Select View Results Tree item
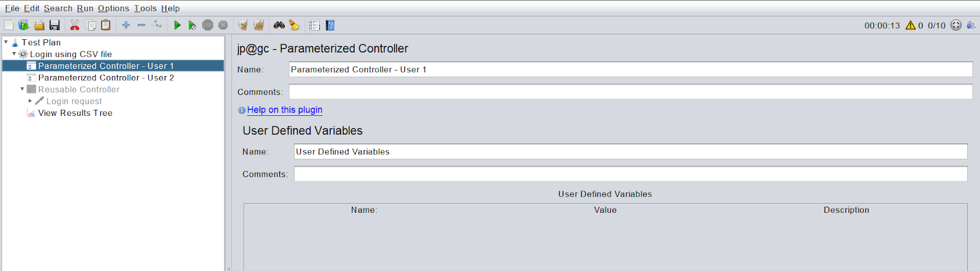980x271 pixels. (75, 113)
